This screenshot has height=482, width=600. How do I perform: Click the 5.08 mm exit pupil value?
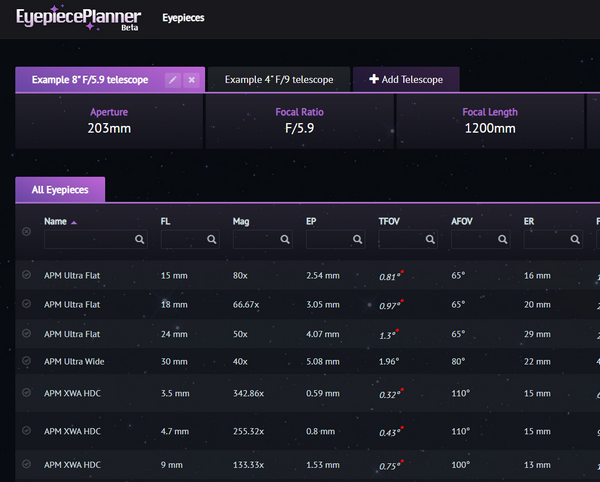pyautogui.click(x=323, y=362)
